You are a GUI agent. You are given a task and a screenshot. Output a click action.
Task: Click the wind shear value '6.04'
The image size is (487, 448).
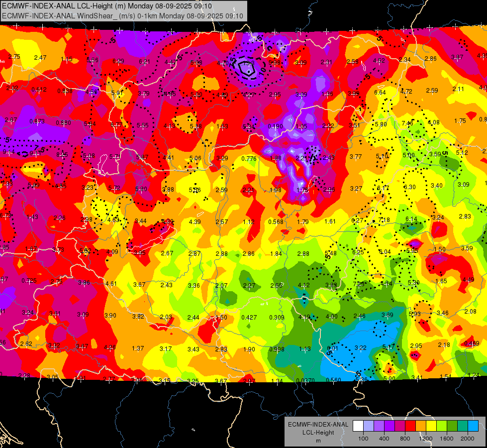click(x=385, y=252)
